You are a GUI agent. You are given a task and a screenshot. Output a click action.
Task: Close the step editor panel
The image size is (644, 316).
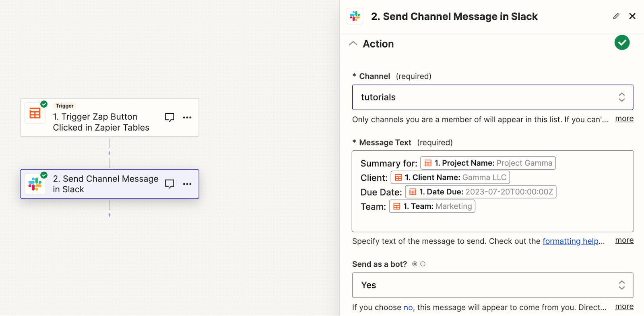(x=632, y=16)
